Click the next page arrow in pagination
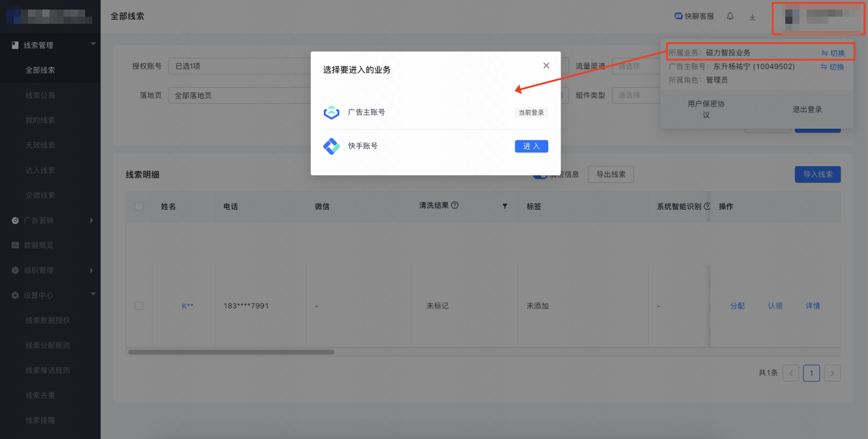The height and width of the screenshot is (439, 868). point(832,373)
